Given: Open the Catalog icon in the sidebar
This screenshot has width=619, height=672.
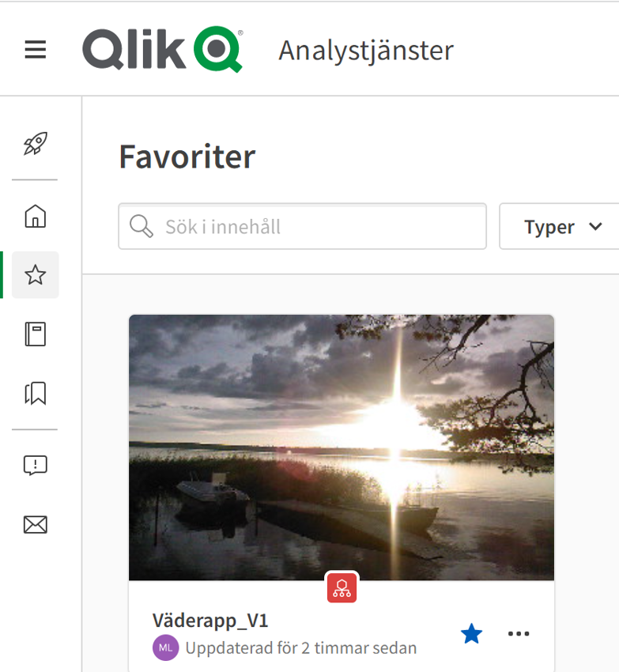Looking at the screenshot, I should (35, 334).
